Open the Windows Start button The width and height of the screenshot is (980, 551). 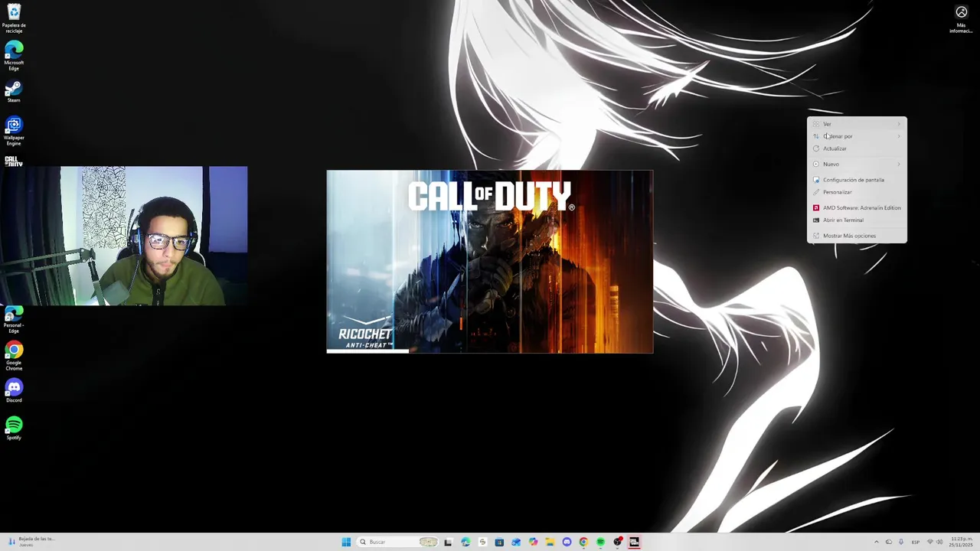click(x=346, y=542)
